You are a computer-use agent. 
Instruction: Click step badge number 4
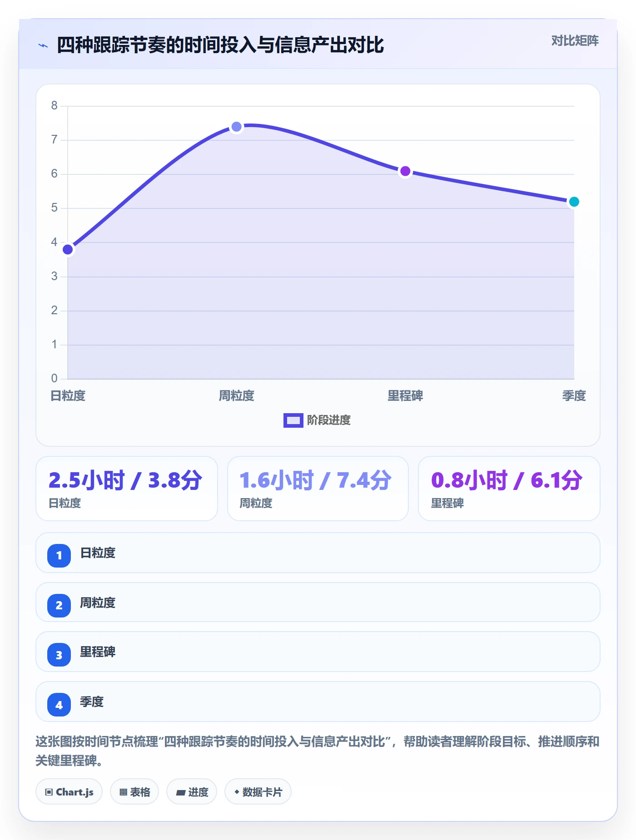[x=59, y=705]
